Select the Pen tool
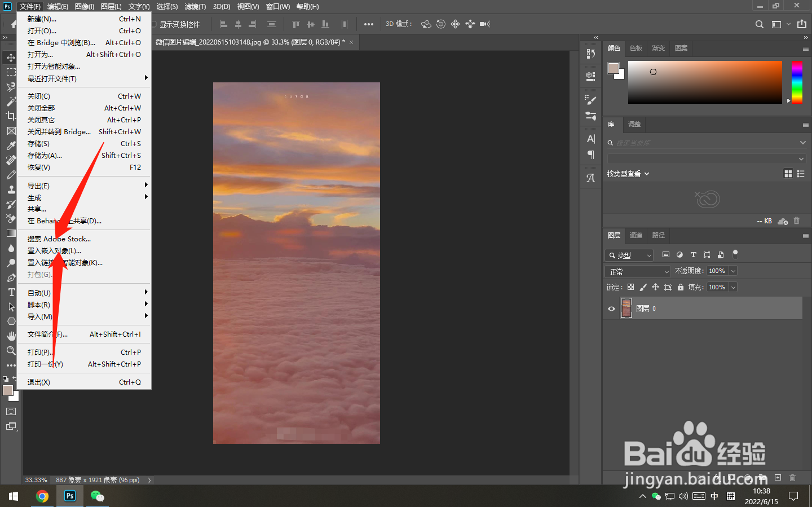 pos(11,277)
